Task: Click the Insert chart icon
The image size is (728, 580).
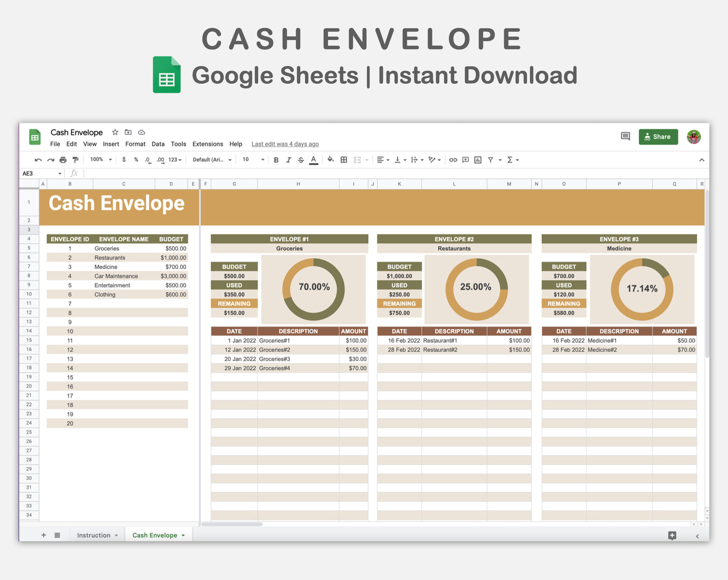Action: pyautogui.click(x=478, y=160)
